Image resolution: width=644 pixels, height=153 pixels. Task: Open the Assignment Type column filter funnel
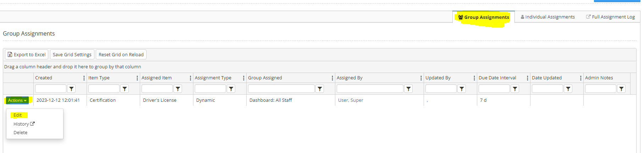(x=231, y=89)
